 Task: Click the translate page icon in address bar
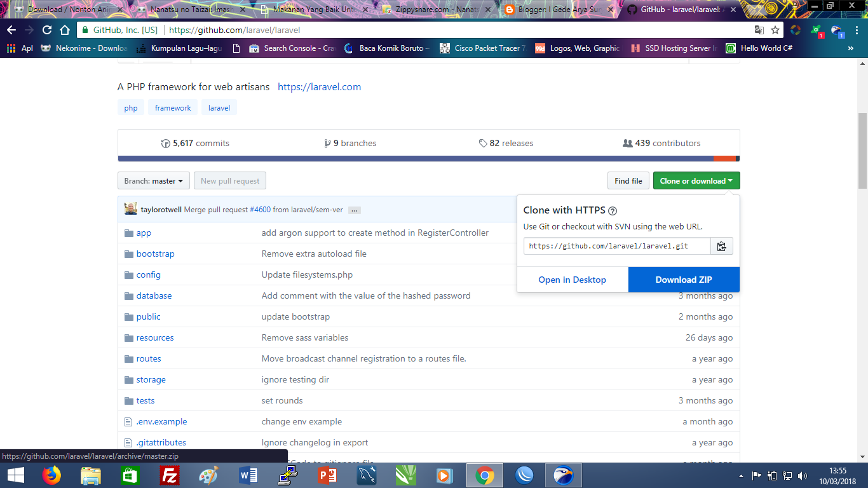[x=759, y=30]
